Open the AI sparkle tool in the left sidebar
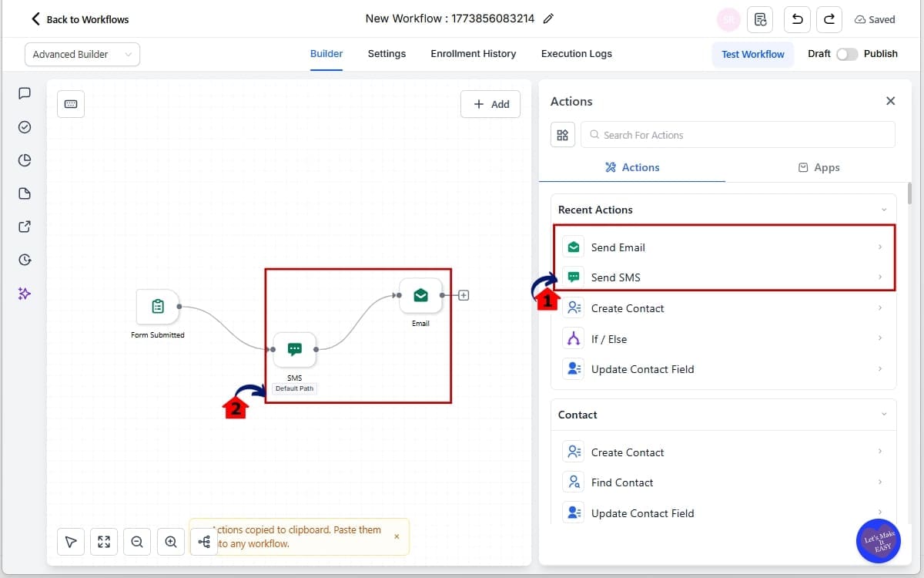The width and height of the screenshot is (924, 578). pos(24,293)
